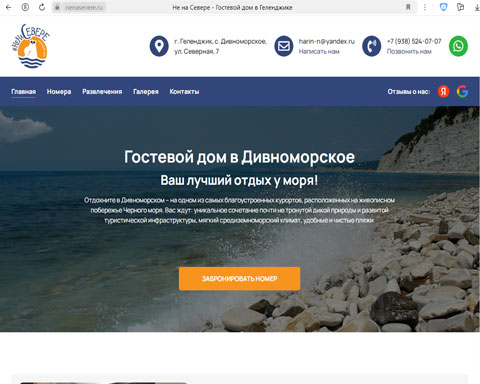Click the Yandex browser home icon

click(x=25, y=7)
